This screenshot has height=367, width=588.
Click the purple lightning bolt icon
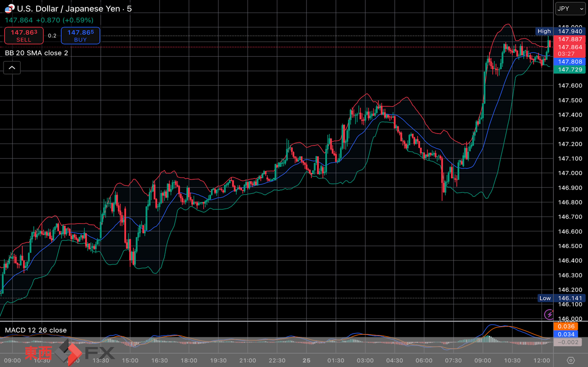coord(549,314)
